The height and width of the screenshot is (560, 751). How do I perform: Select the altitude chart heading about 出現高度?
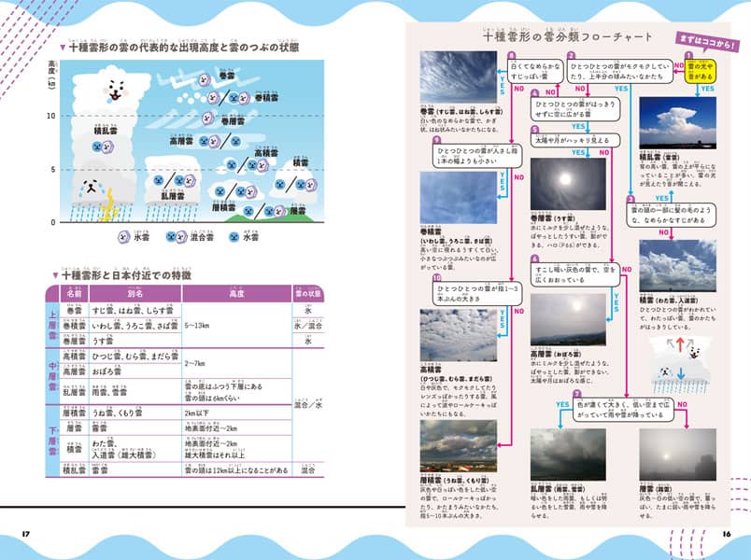(184, 48)
